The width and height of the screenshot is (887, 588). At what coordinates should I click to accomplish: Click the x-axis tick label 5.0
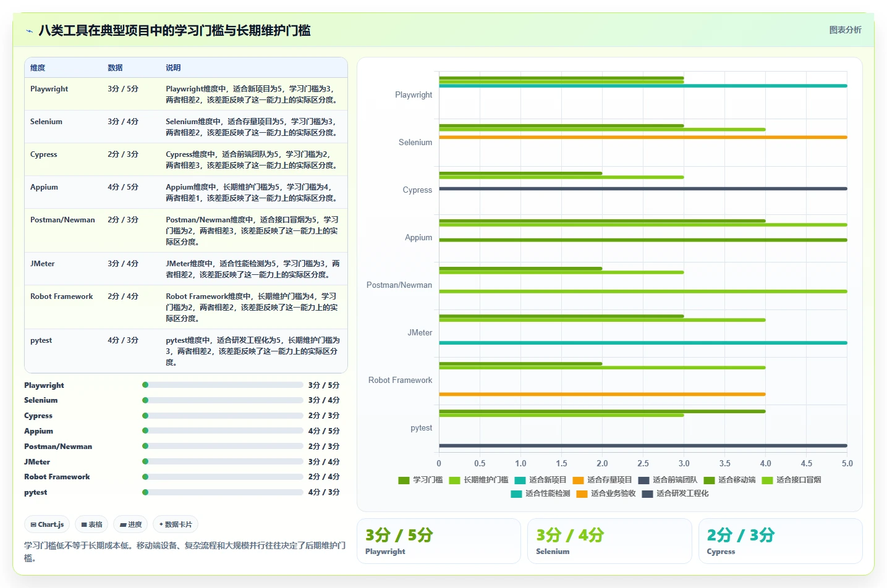pos(847,463)
